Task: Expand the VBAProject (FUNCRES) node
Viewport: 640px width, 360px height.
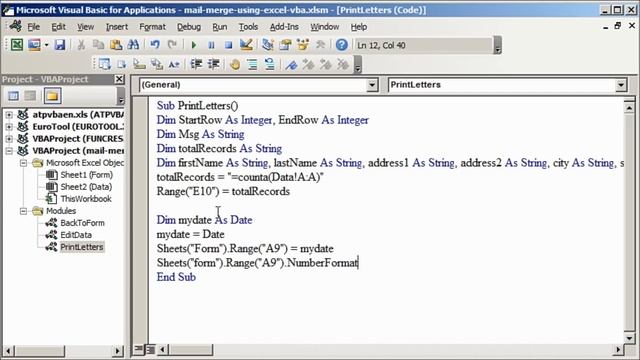Action: point(9,139)
